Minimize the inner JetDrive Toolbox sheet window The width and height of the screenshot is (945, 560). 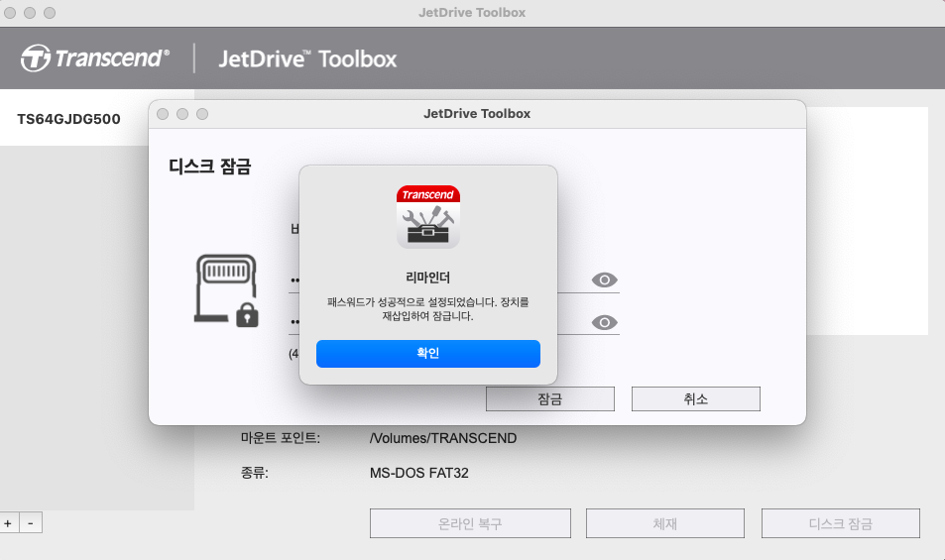[182, 114]
